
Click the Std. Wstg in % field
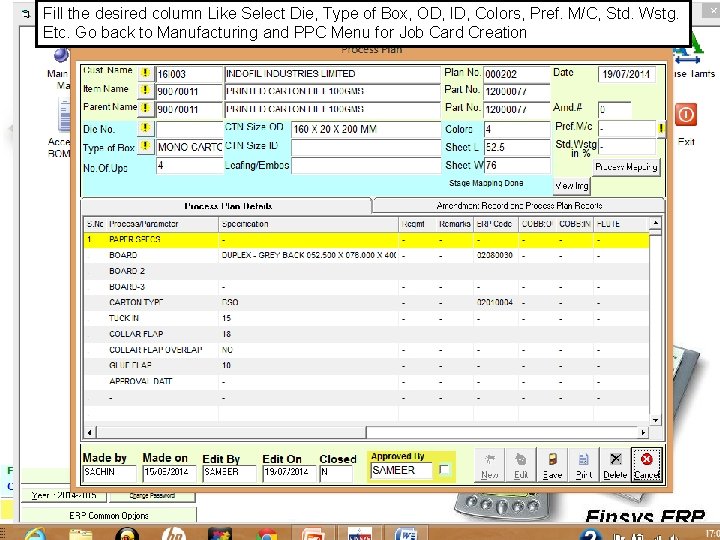(x=627, y=147)
